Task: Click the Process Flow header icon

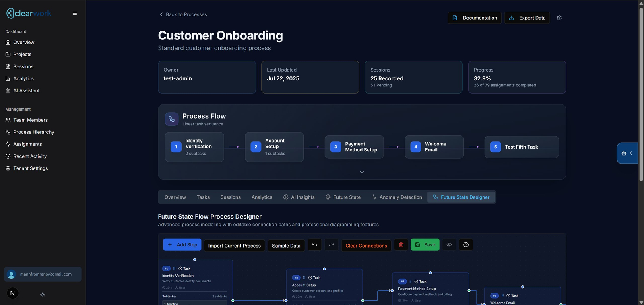Action: click(x=172, y=119)
